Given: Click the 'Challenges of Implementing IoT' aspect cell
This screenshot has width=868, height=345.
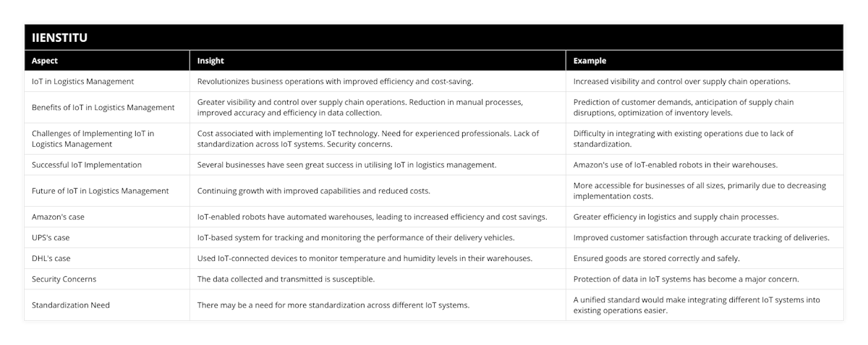Looking at the screenshot, I should [93, 139].
